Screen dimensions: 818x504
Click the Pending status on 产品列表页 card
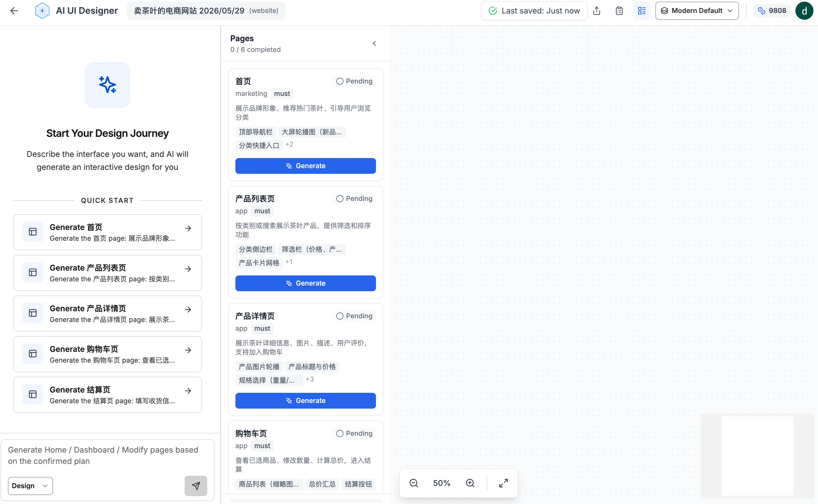[x=354, y=198]
